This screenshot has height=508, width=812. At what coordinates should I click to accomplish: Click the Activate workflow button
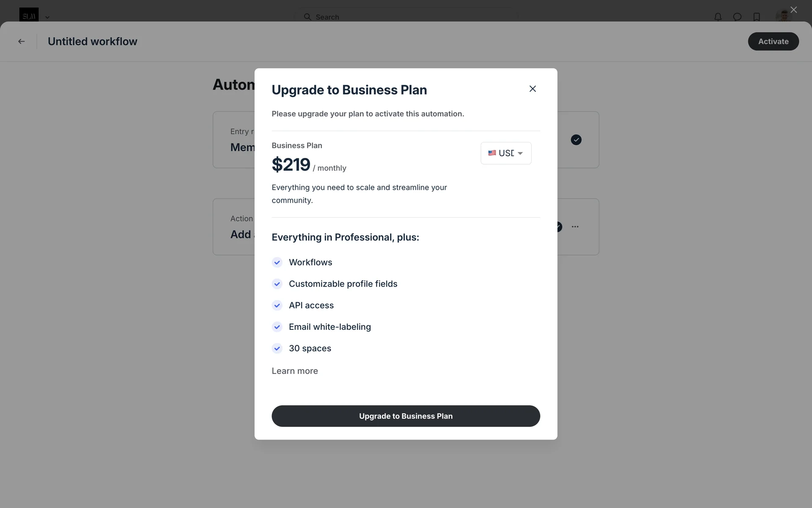(773, 41)
